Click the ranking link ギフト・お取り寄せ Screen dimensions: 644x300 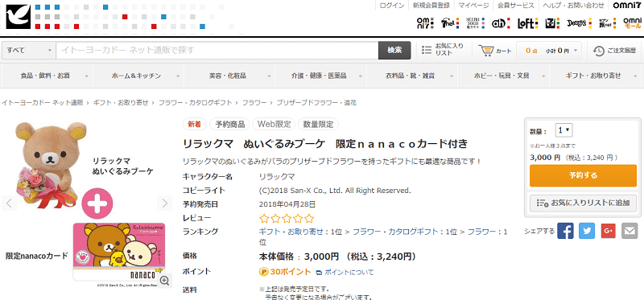(x=291, y=232)
